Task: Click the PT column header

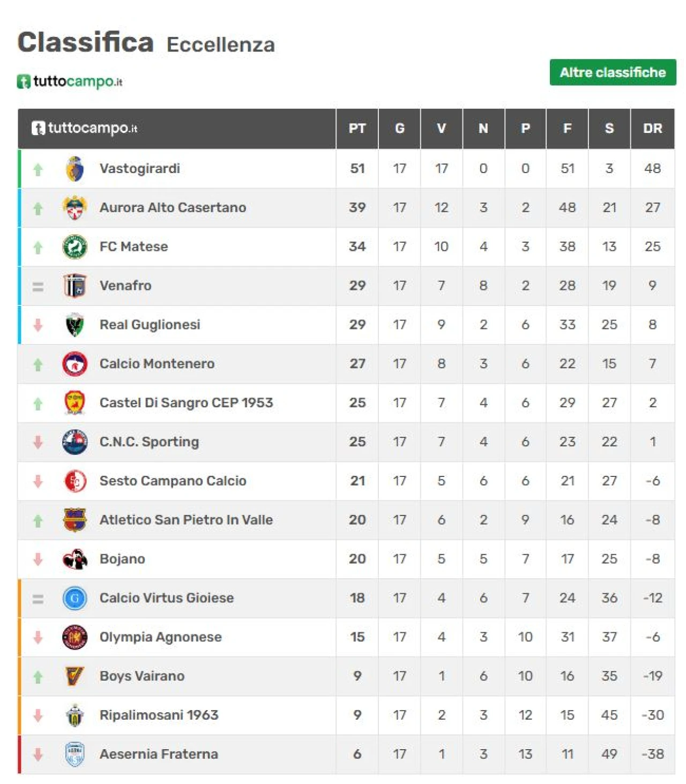Action: tap(357, 129)
